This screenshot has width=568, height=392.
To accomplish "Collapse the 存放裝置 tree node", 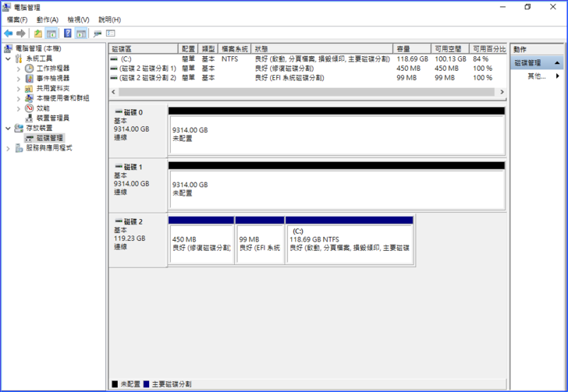I will pos(9,129).
